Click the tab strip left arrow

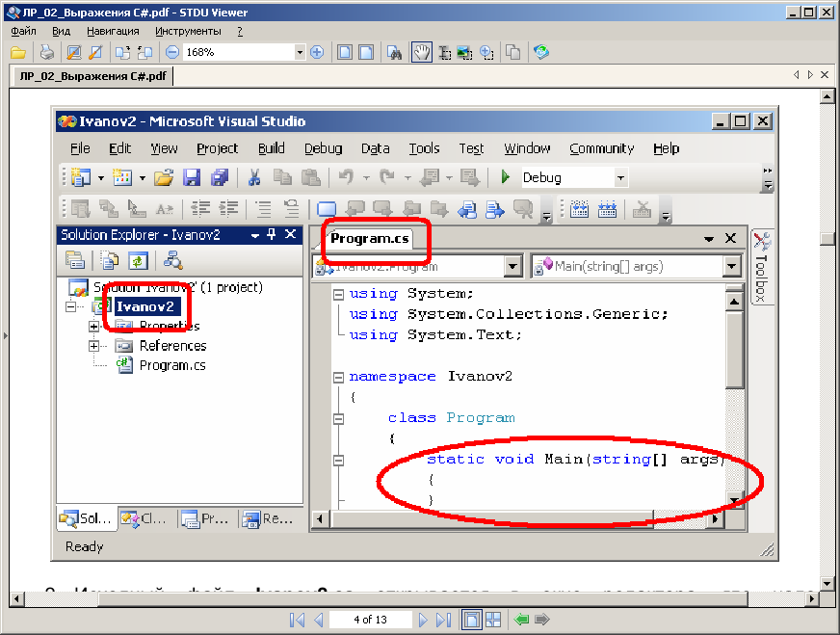[x=796, y=75]
